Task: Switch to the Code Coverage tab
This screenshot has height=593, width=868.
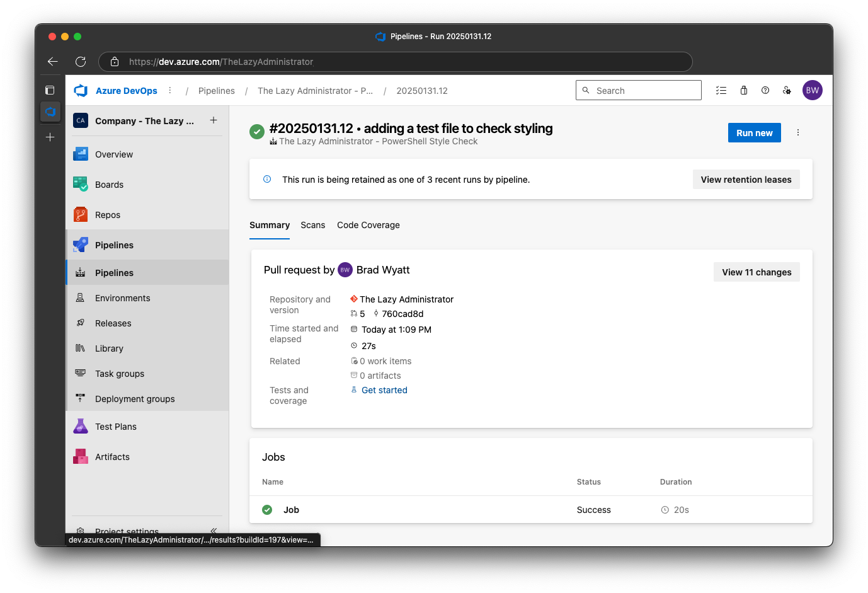Action: 368,225
